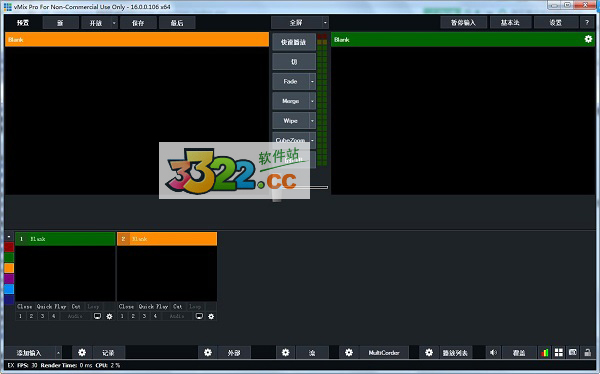Toggle Audio on input 2
Screen dimensions: 600x374
coord(177,316)
